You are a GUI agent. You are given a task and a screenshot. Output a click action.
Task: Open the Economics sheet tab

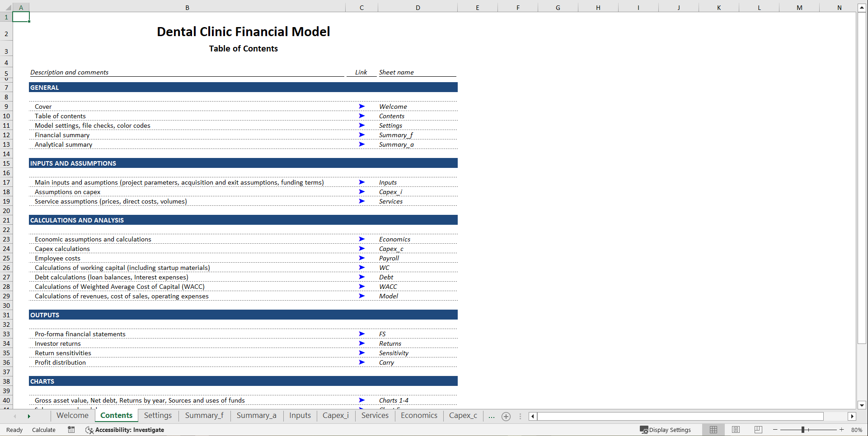coord(418,416)
